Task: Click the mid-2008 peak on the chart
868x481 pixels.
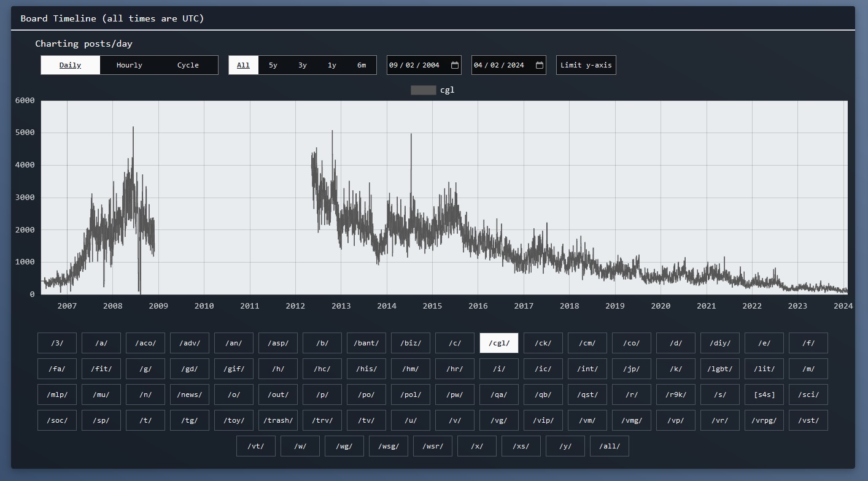Action: (x=133, y=128)
